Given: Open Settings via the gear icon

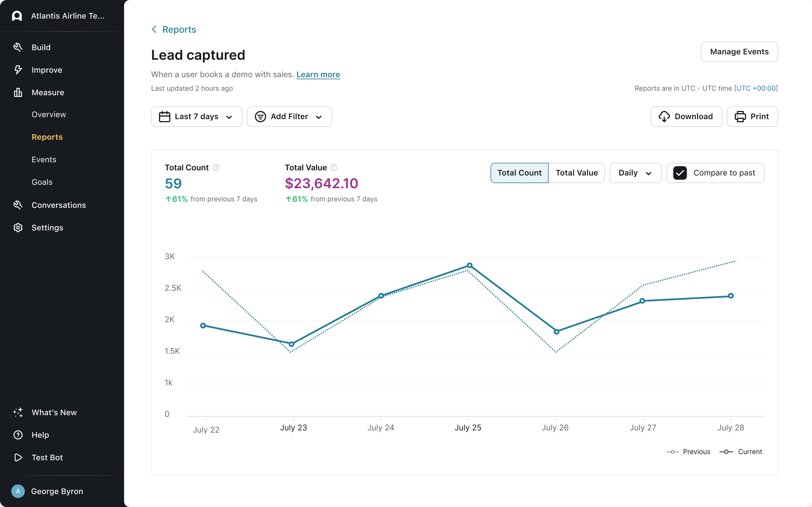Looking at the screenshot, I should (x=18, y=228).
